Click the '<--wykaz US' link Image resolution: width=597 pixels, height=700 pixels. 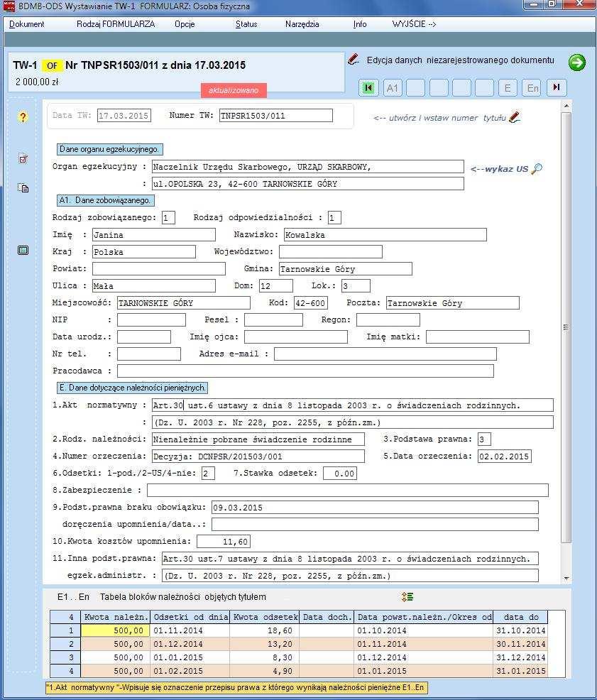(x=499, y=169)
